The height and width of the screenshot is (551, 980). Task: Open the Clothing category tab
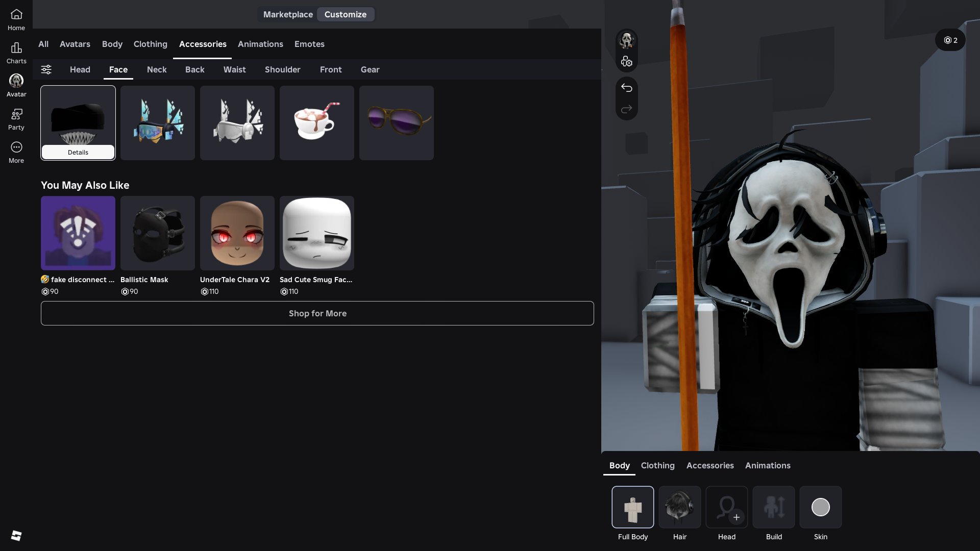tap(151, 44)
